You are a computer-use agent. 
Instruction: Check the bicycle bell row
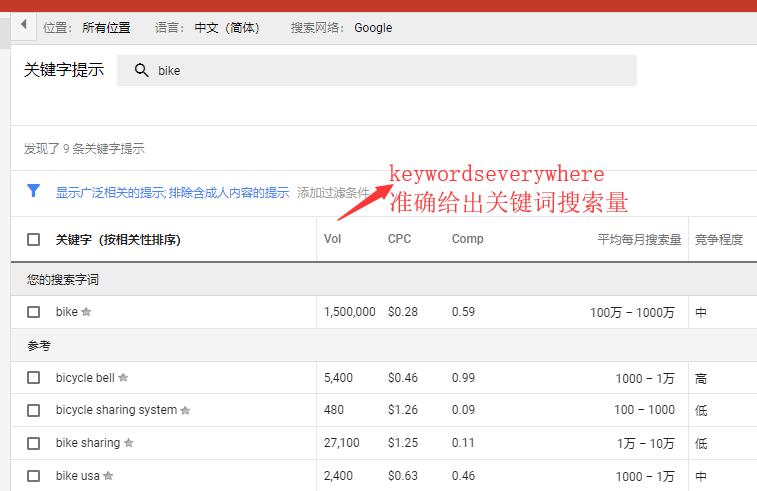point(33,378)
